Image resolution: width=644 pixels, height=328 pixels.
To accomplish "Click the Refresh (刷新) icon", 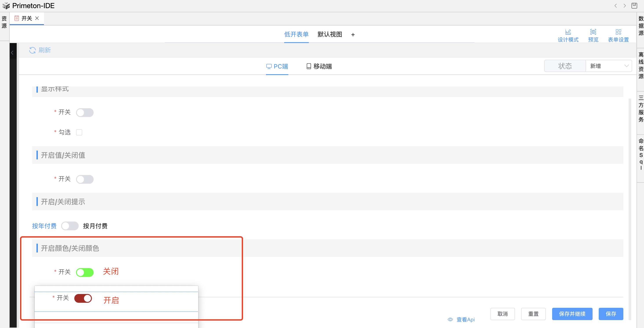I will tap(32, 50).
